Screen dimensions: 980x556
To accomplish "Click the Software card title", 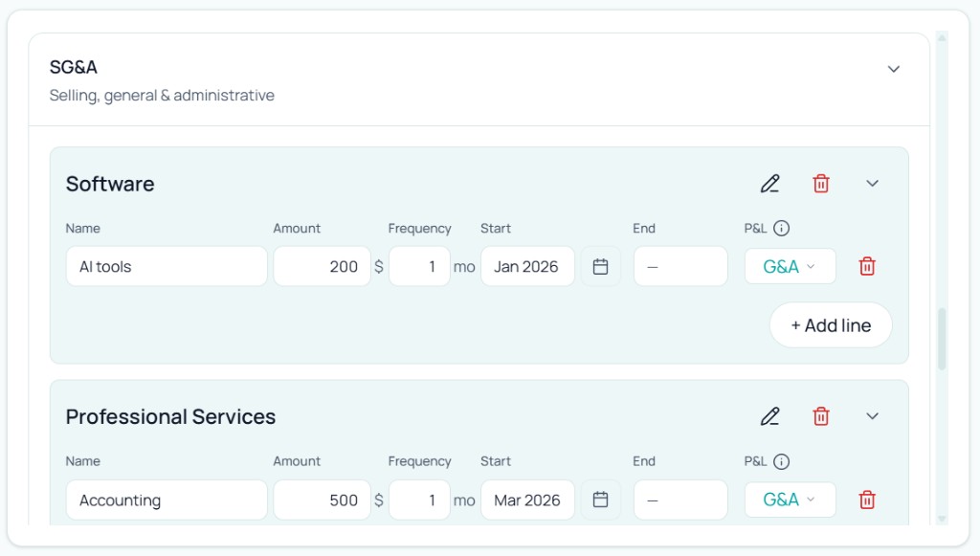I will pyautogui.click(x=109, y=183).
